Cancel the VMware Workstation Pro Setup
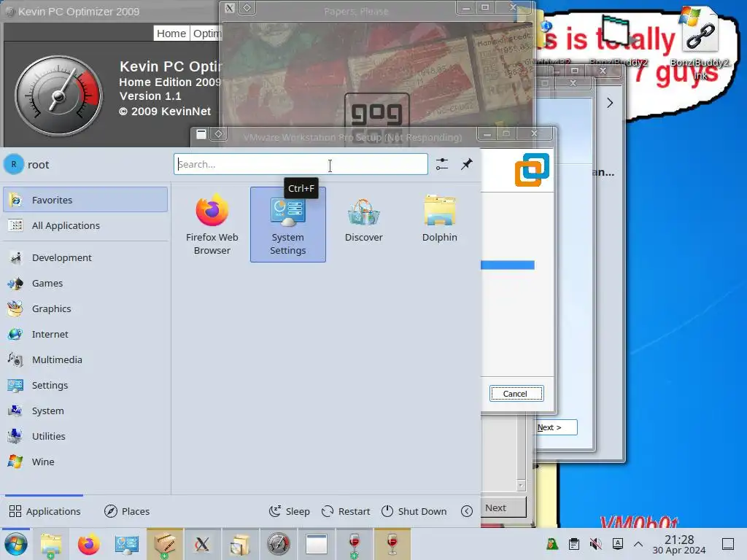Viewport: 747px width, 560px height. [516, 393]
